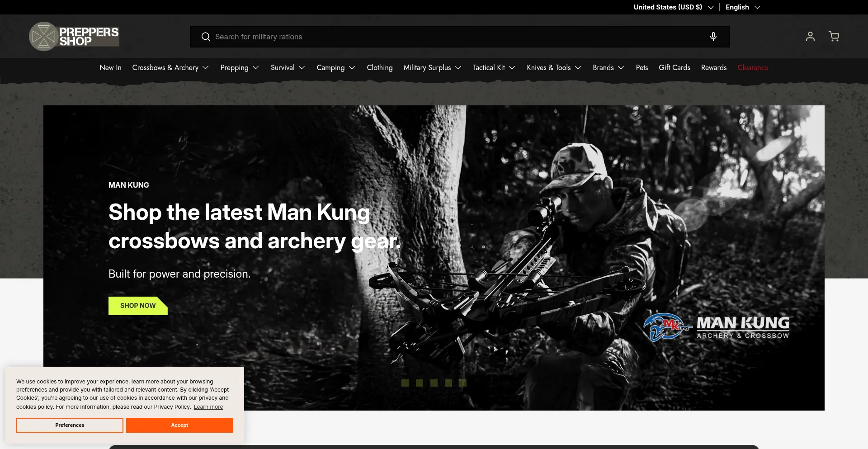
Task: Open the English language dropdown
Action: 743,7
